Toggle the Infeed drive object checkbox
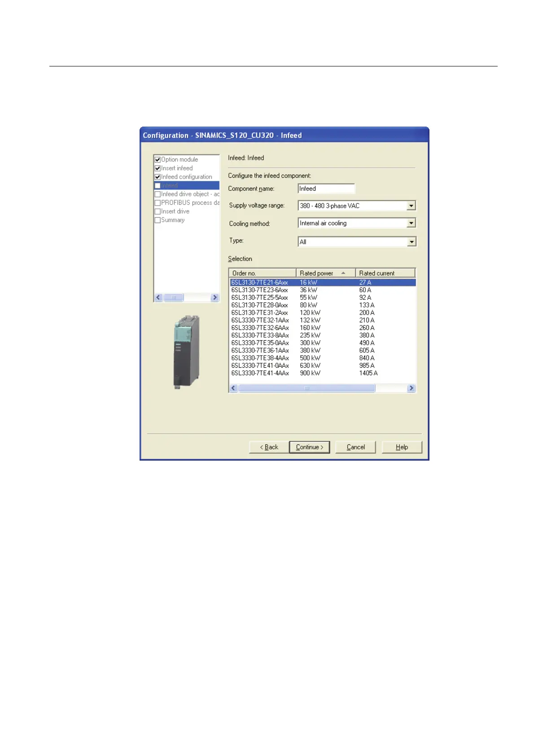This screenshot has width=534, height=756. point(158,194)
